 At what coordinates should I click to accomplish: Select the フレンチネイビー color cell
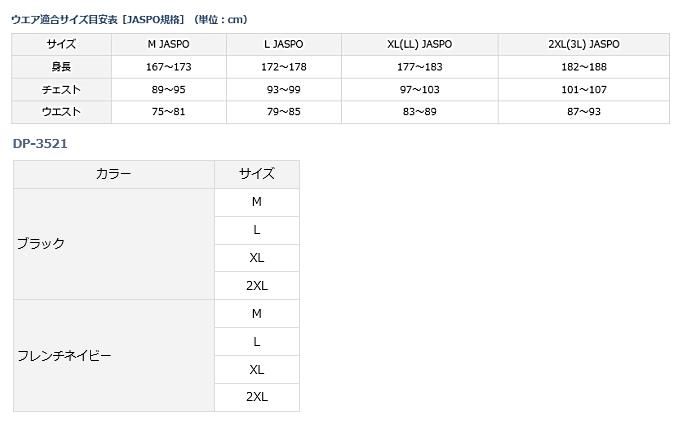click(x=65, y=355)
